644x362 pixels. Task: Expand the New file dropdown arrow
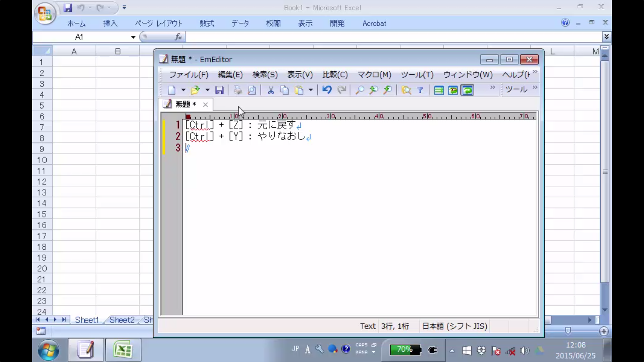pos(183,90)
